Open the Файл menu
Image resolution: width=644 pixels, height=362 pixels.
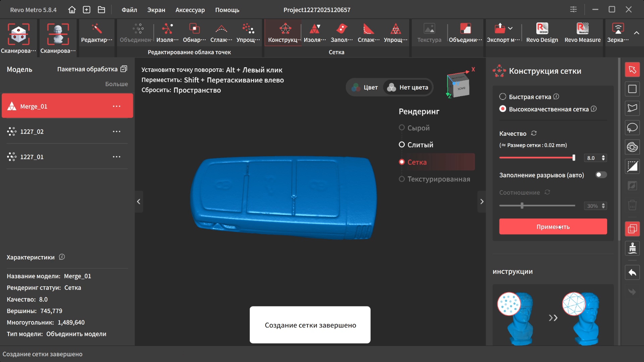point(129,10)
